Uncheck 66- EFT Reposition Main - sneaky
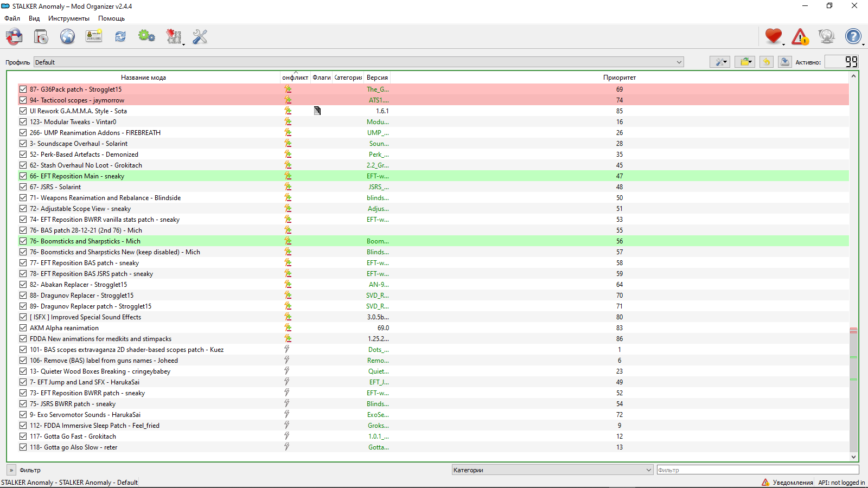868x488 pixels. point(23,176)
